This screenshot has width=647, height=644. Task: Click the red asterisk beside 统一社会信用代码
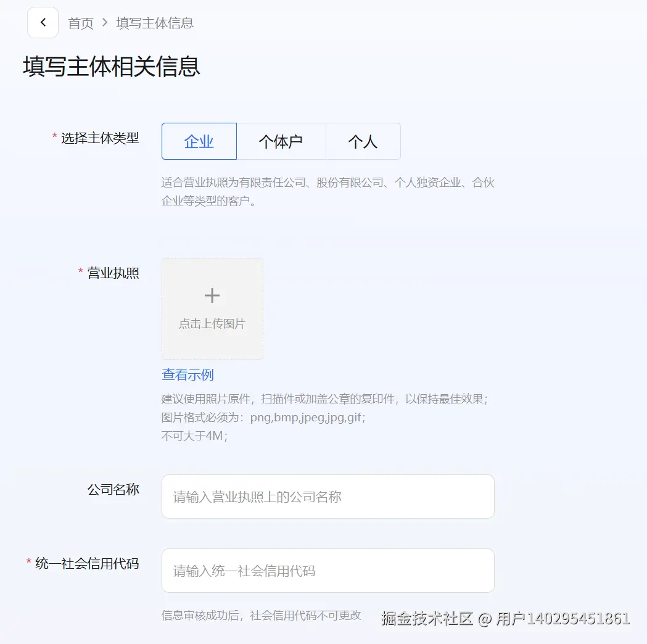27,560
